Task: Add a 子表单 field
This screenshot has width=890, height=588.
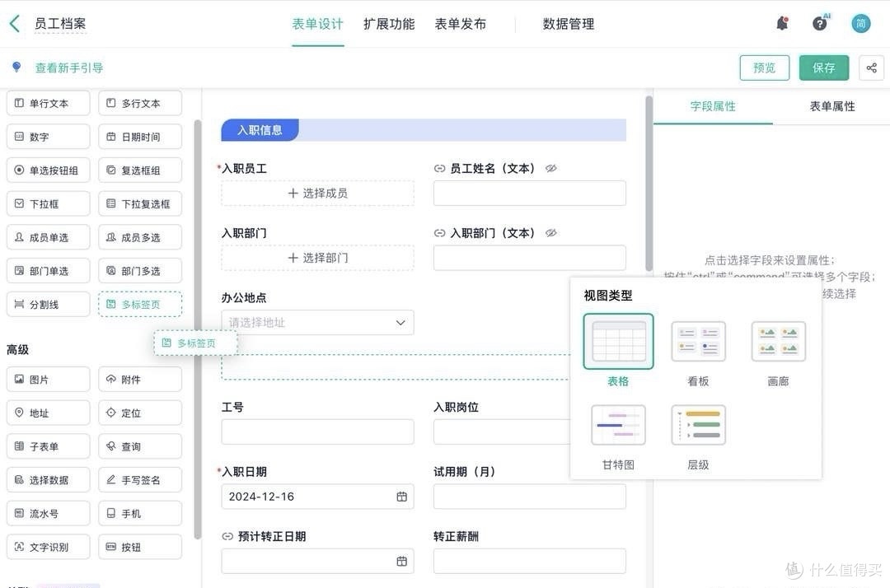Action: (49, 446)
